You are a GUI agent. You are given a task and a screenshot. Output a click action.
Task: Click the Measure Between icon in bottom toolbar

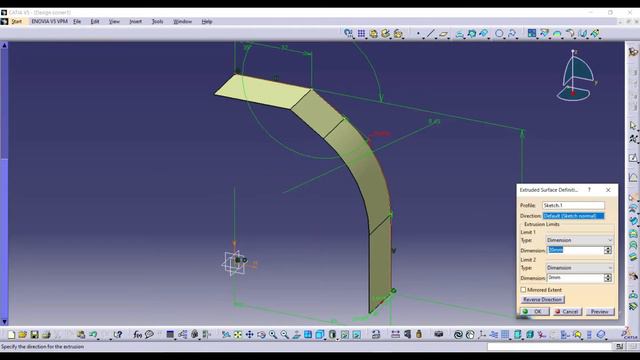pos(395,335)
